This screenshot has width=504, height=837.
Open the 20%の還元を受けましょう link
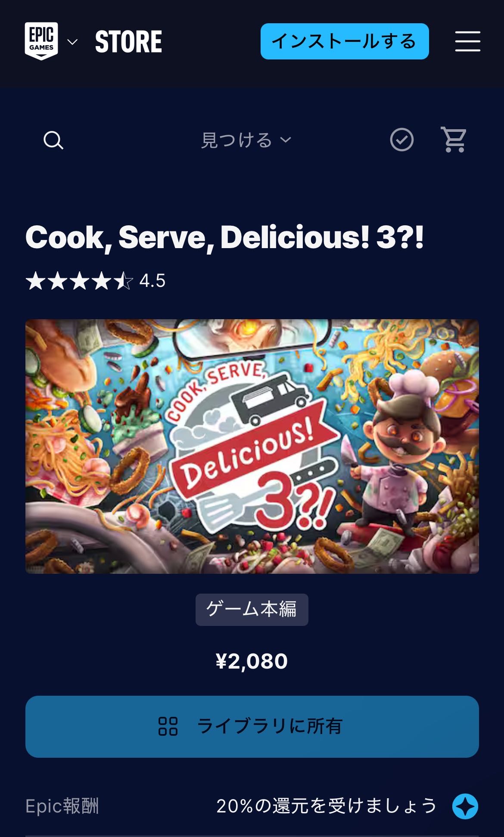[327, 806]
